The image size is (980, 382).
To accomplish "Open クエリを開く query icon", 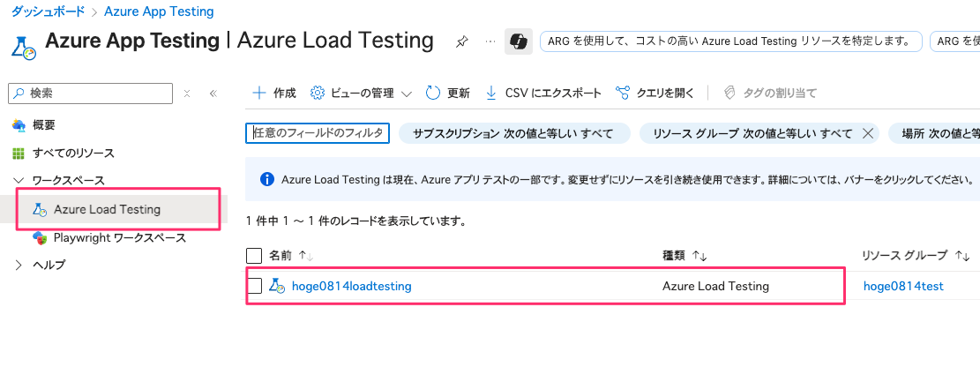I will click(655, 94).
